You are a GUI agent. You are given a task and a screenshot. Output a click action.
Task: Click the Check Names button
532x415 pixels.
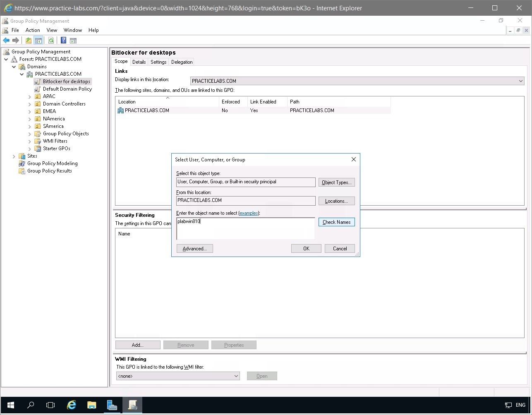(336, 222)
